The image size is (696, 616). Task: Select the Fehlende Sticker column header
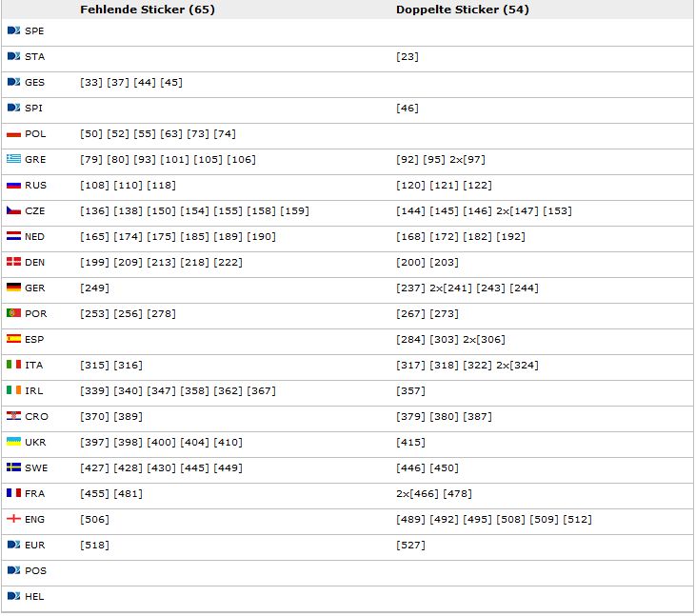point(147,10)
